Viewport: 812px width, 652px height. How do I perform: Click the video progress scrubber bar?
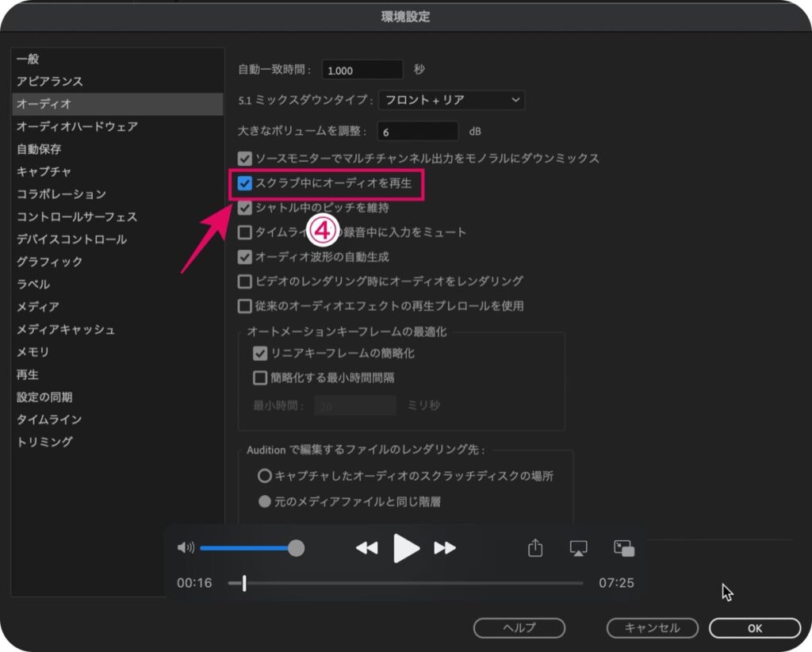tap(405, 583)
